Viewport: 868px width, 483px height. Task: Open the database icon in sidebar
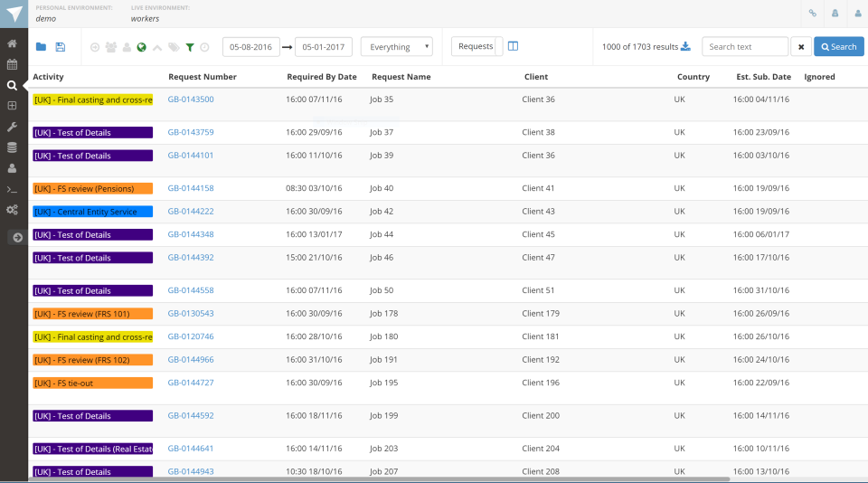(x=12, y=147)
